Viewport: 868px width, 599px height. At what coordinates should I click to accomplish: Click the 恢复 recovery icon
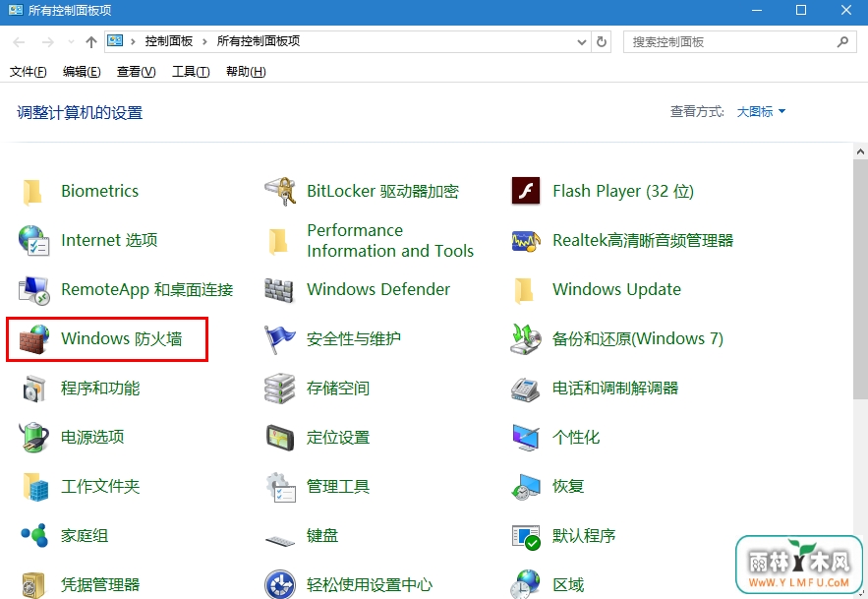(525, 487)
